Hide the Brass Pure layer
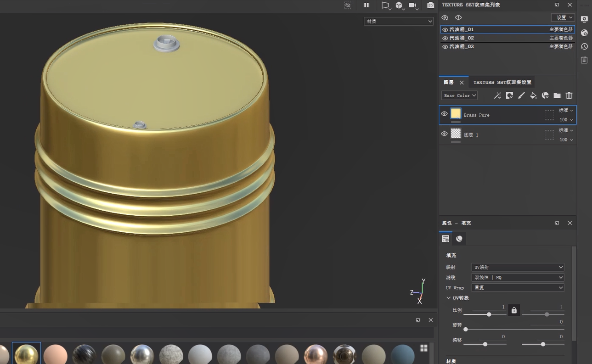592x364 pixels. pos(444,114)
